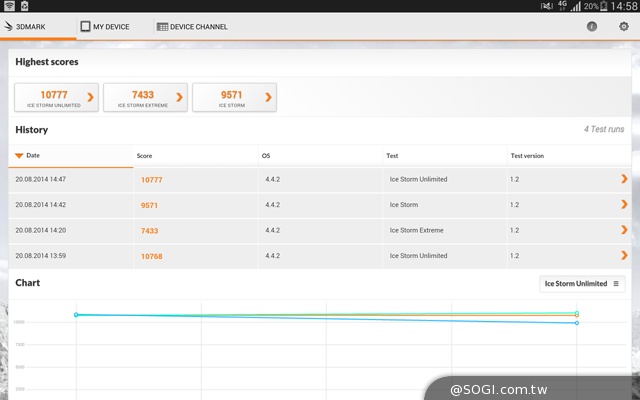640x400 pixels.
Task: Tap the 3DMark logo icon
Action: [x=9, y=27]
